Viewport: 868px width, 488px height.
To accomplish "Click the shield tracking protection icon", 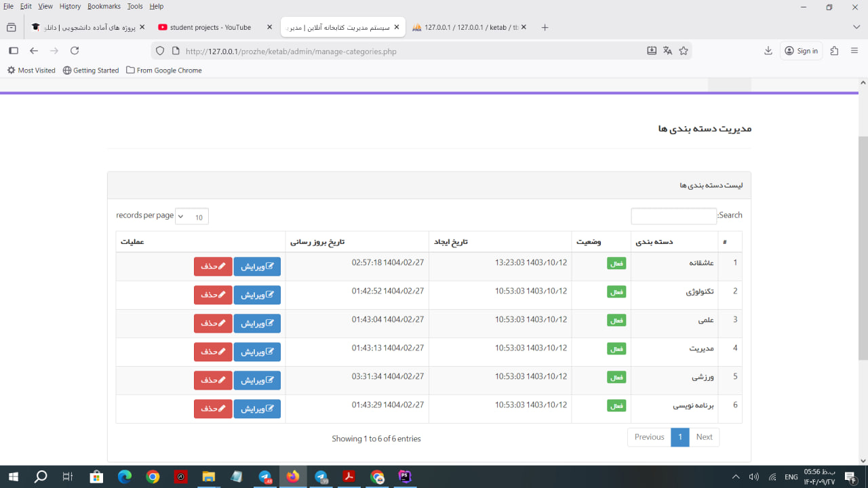I will pyautogui.click(x=160, y=51).
